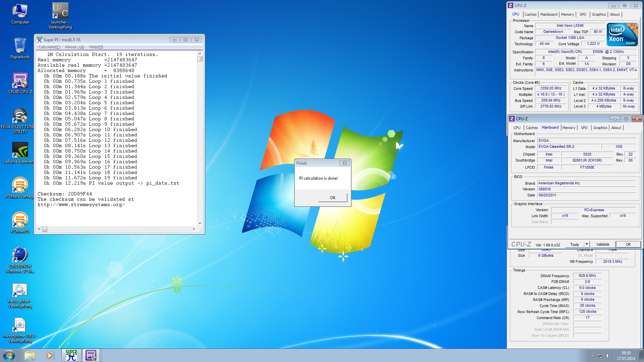This screenshot has height=362, width=644.
Task: Click the top CPU-Z window title icon
Action: click(511, 5)
